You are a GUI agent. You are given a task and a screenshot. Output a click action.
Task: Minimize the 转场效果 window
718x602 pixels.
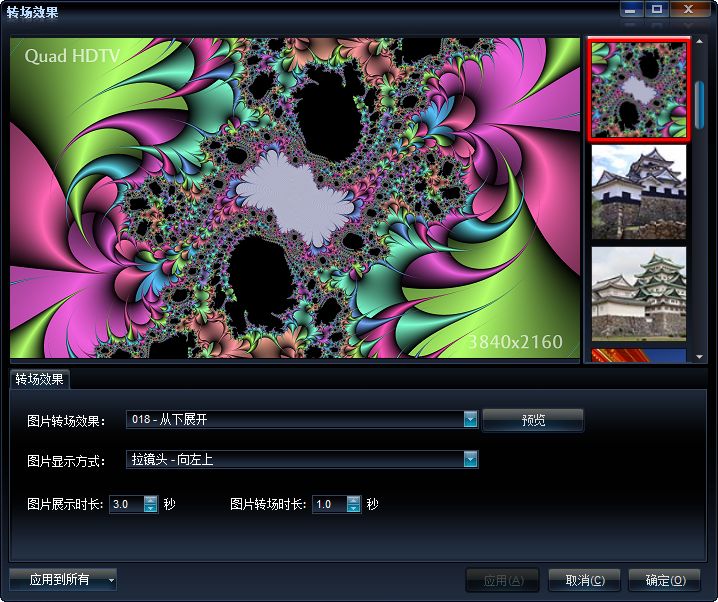pyautogui.click(x=631, y=9)
